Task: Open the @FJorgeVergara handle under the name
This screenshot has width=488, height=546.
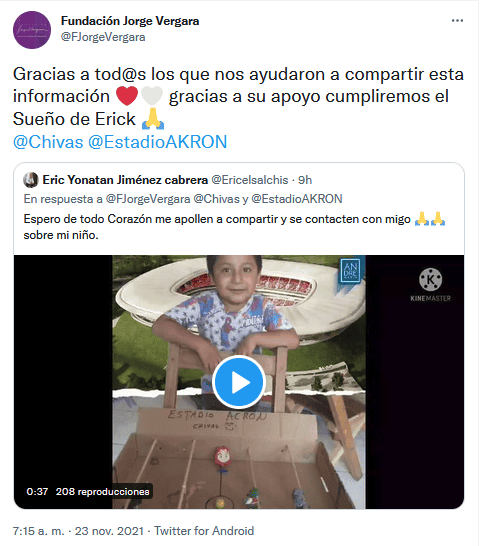Action: point(103,37)
